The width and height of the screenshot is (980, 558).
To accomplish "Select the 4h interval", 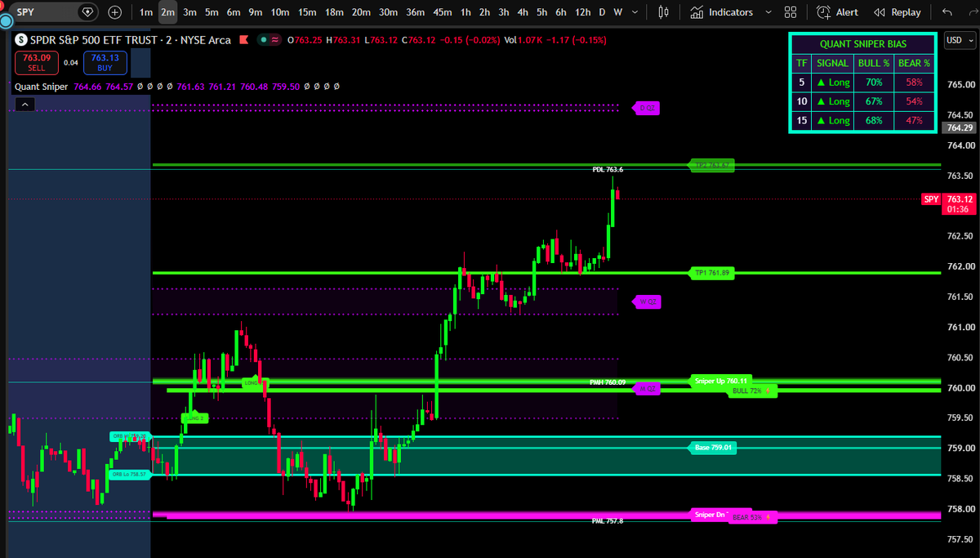I will tap(523, 12).
